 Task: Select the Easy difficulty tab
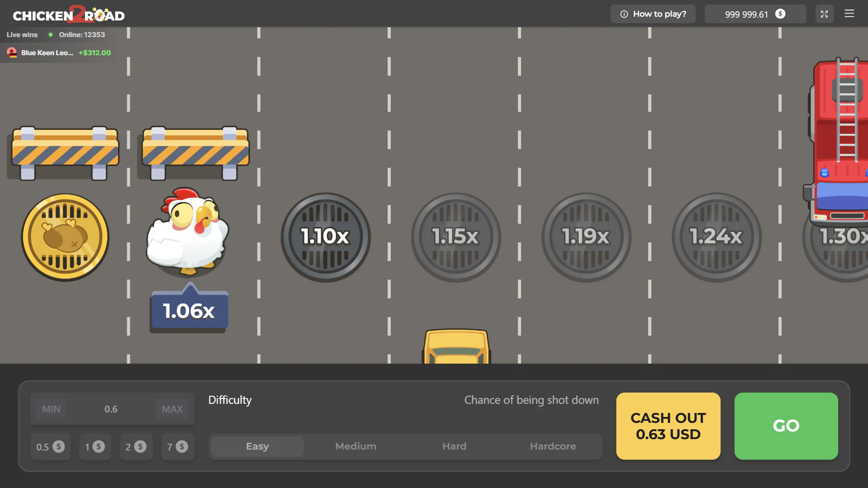click(256, 446)
